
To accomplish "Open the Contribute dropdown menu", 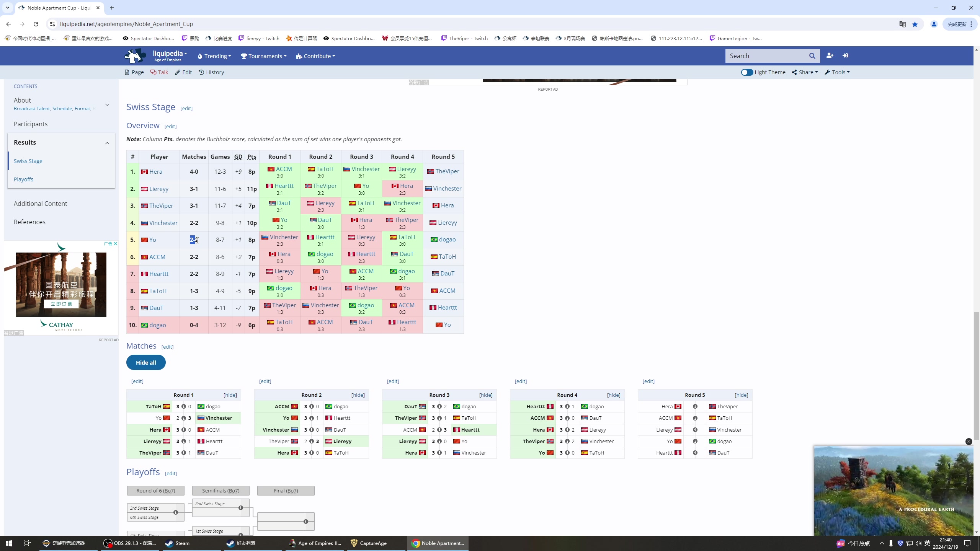I will 315,56.
